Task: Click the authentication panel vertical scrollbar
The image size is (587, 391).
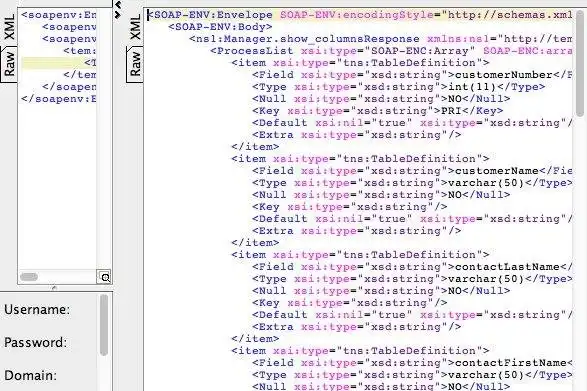Action: pos(104,325)
